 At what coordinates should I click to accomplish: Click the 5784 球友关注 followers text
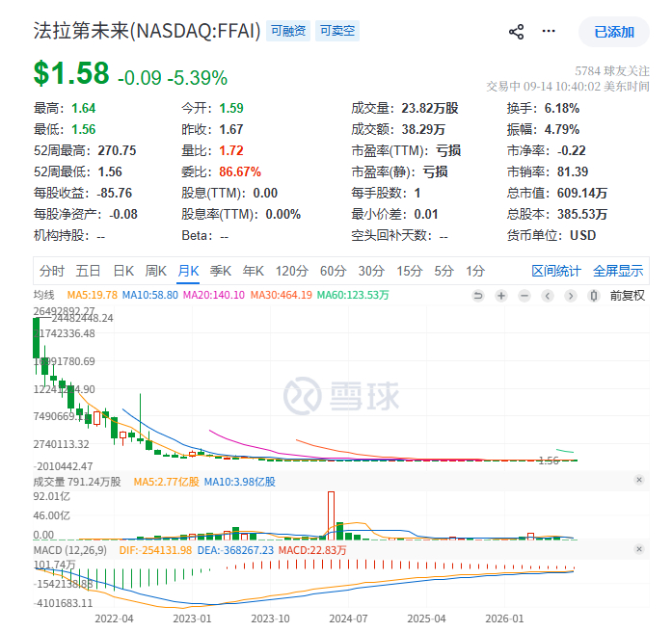click(x=612, y=70)
